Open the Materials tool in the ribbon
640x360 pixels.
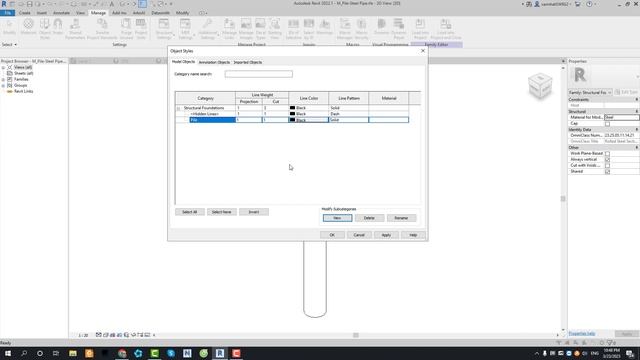[x=28, y=28]
